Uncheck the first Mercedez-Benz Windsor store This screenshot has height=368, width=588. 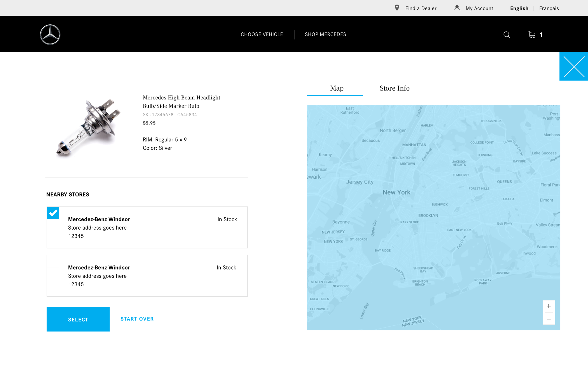[53, 213]
